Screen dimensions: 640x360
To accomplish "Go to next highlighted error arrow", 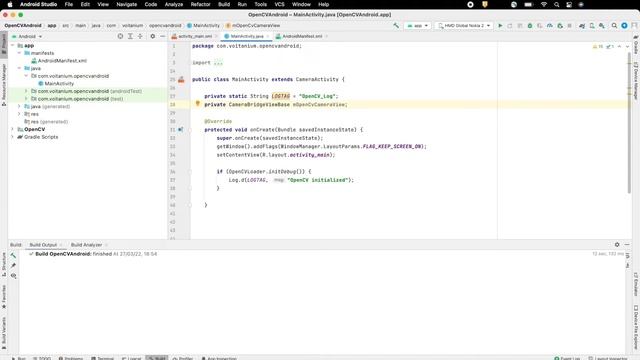I will pyautogui.click(x=627, y=47).
